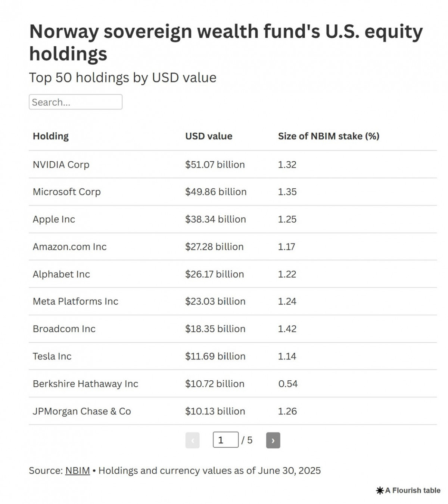Screen dimensions: 448x504
Task: Click the Search input field
Action: [x=75, y=102]
